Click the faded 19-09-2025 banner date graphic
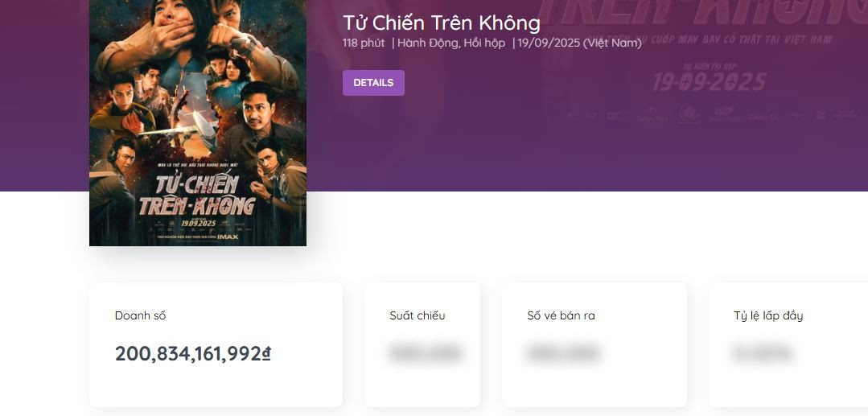 [x=709, y=81]
